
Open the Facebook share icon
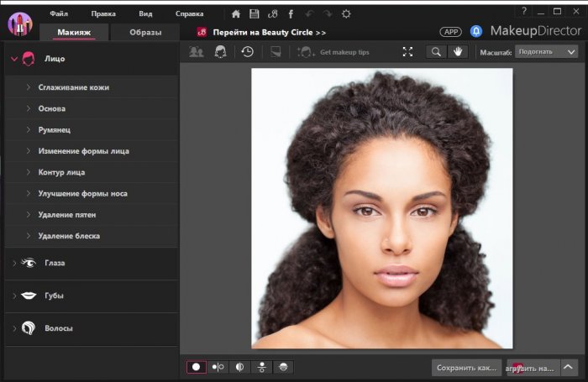click(290, 13)
